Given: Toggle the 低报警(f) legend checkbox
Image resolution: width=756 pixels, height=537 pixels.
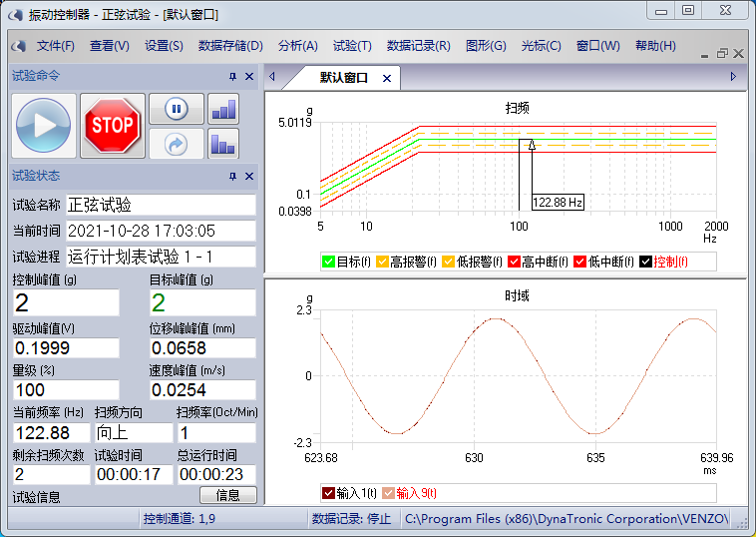Looking at the screenshot, I should (449, 262).
